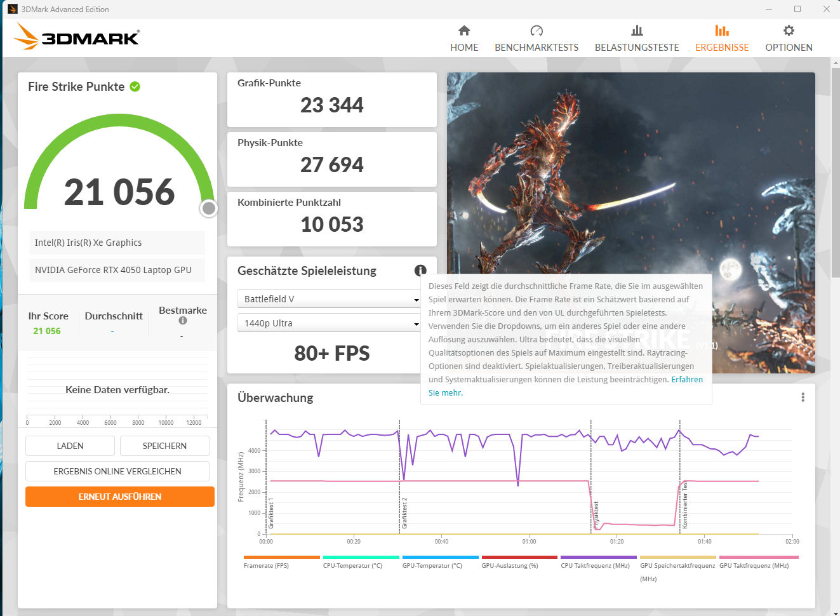This screenshot has height=616, width=840.
Task: Click the Benchmarktests gauge icon
Action: 537,30
